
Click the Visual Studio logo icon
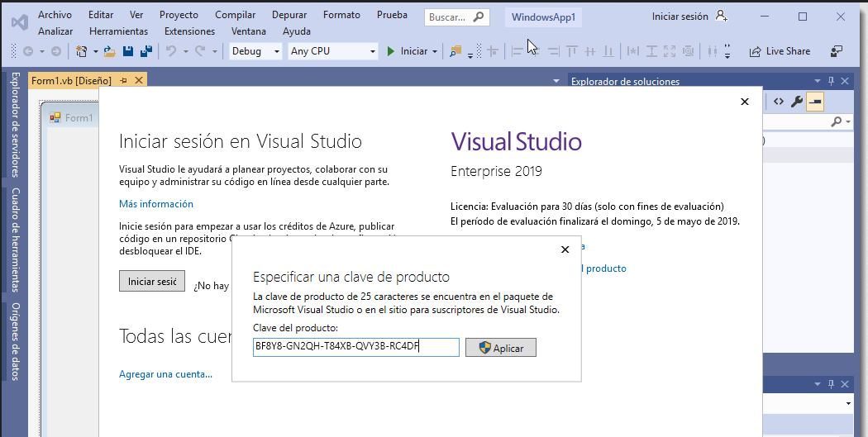pos(19,22)
